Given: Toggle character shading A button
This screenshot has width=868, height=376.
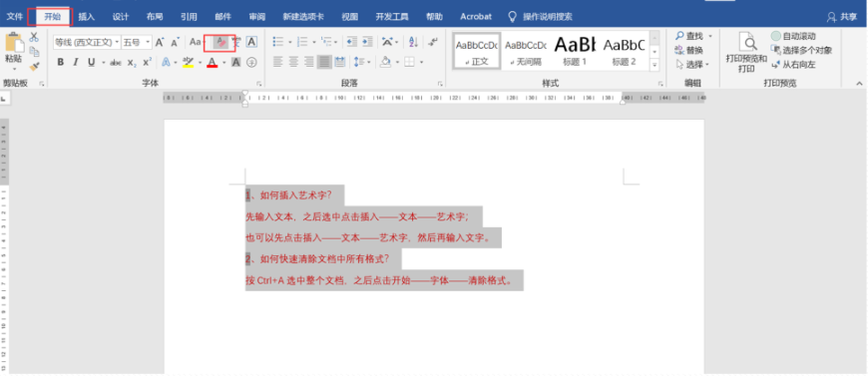Looking at the screenshot, I should click(235, 63).
